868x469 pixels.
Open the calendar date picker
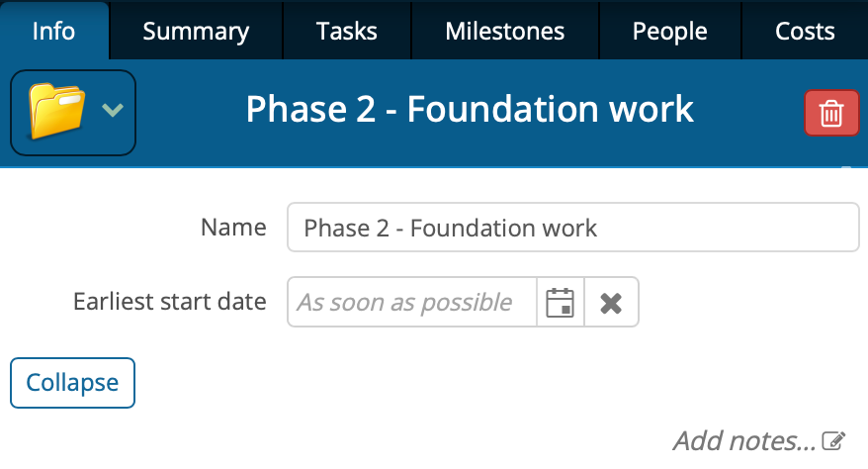pos(561,302)
